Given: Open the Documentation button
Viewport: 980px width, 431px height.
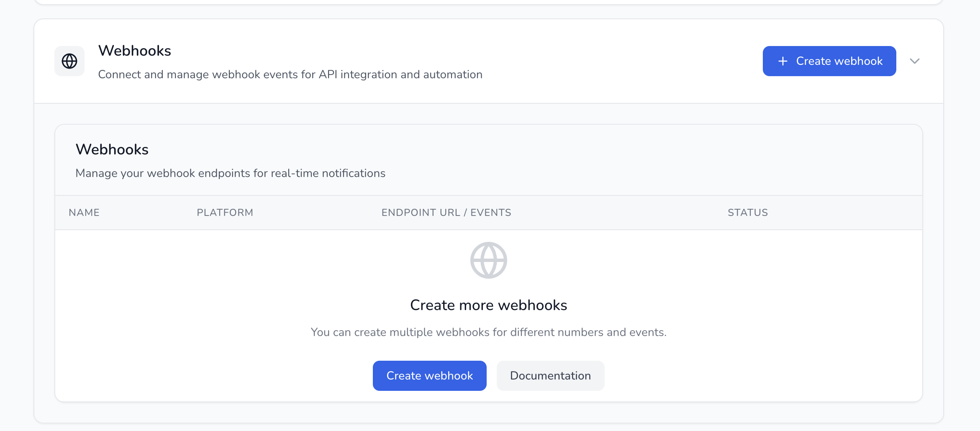Looking at the screenshot, I should point(550,376).
